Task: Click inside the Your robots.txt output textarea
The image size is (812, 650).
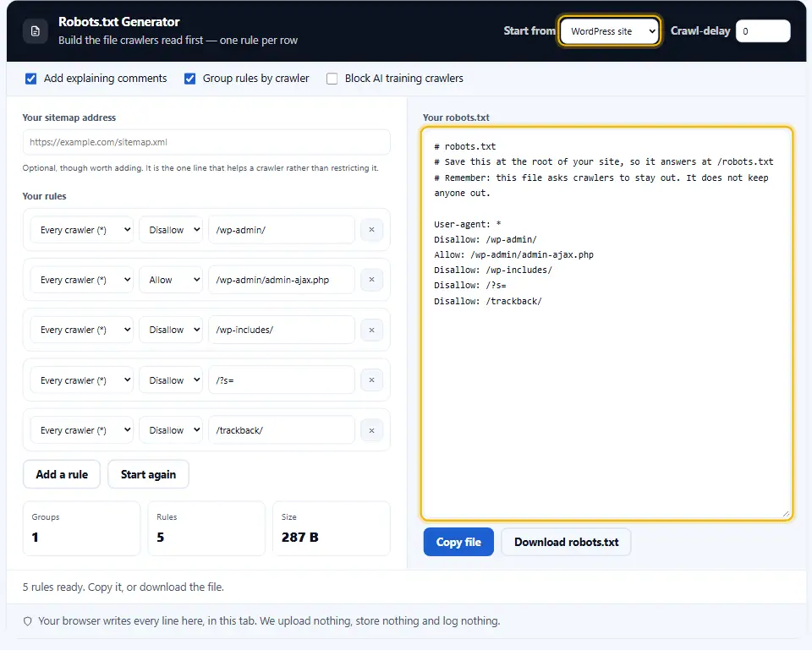Action: 606,324
